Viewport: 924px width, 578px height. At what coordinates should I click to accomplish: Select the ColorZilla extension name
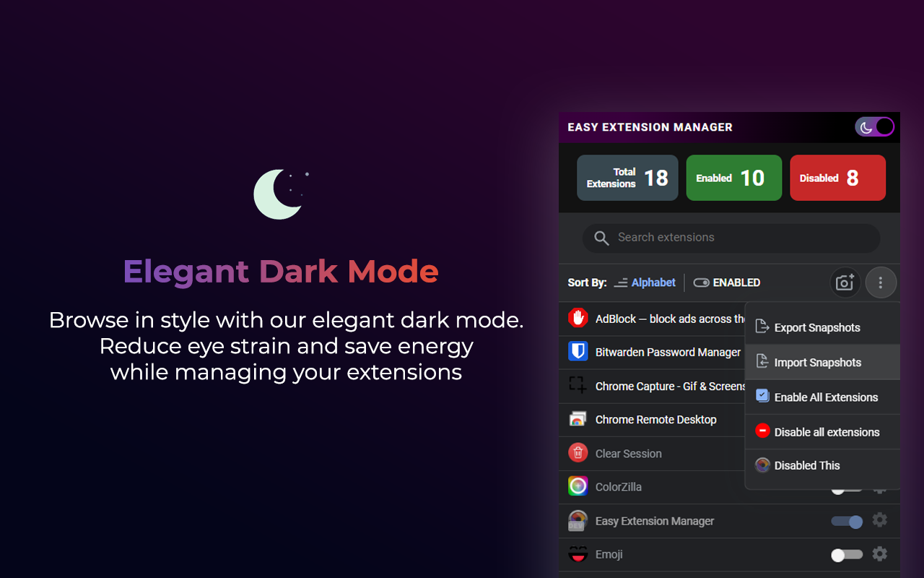pyautogui.click(x=618, y=487)
